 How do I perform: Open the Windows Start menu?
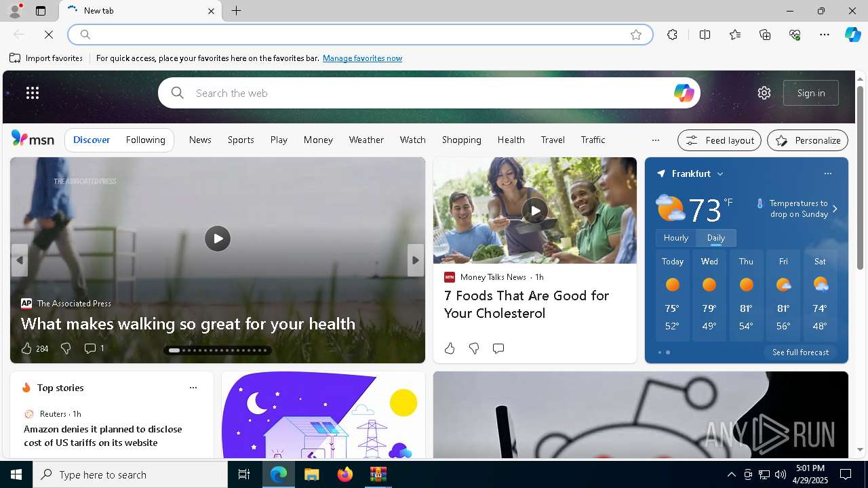click(16, 474)
